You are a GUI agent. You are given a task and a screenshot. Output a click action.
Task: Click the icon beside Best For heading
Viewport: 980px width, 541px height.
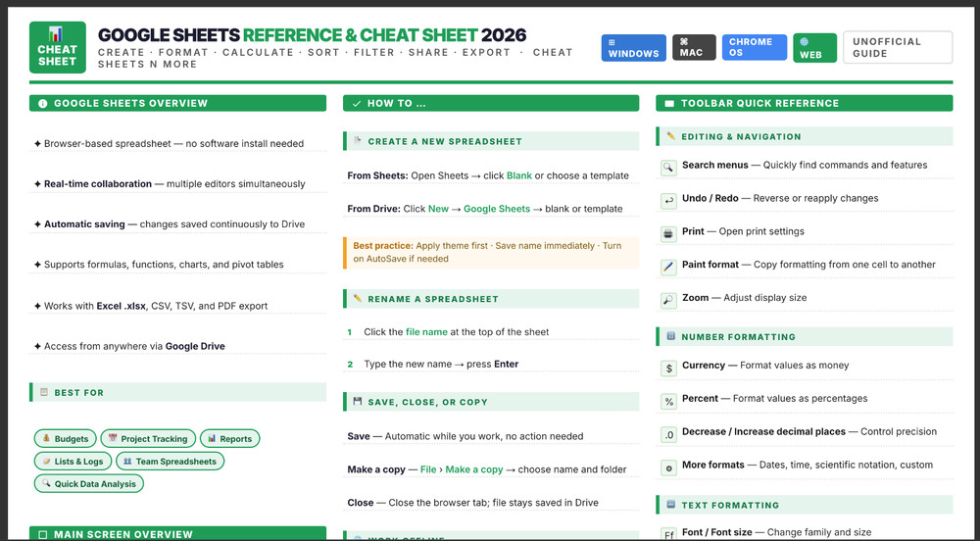44,392
